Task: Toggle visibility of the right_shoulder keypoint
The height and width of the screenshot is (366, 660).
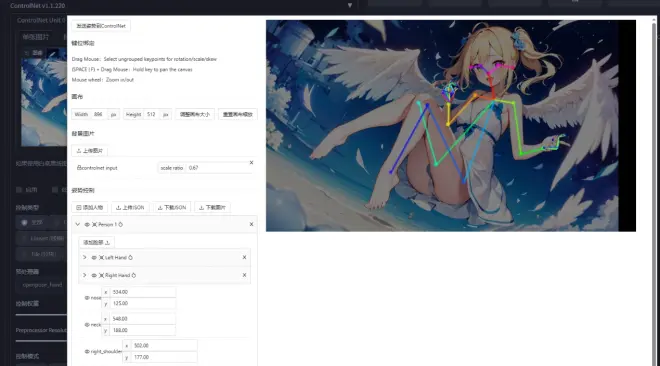Action: click(87, 352)
